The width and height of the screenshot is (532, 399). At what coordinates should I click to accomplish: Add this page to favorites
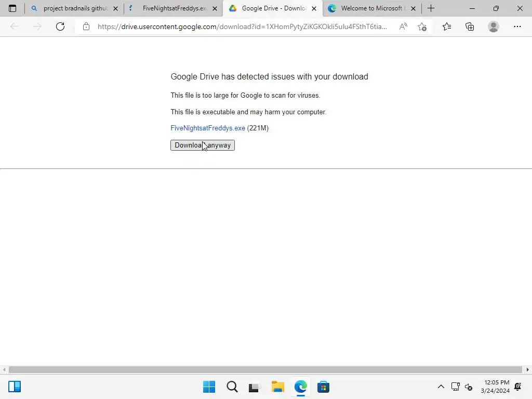coord(422,26)
